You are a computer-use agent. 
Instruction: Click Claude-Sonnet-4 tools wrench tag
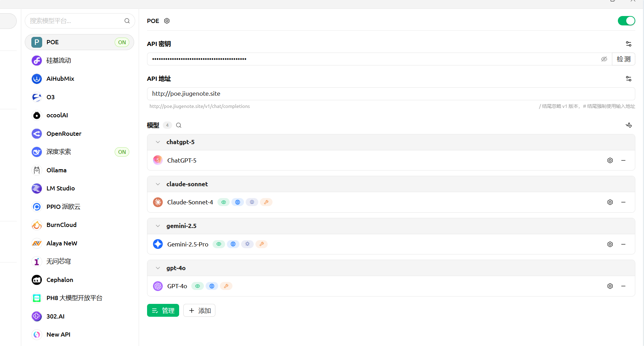point(266,202)
